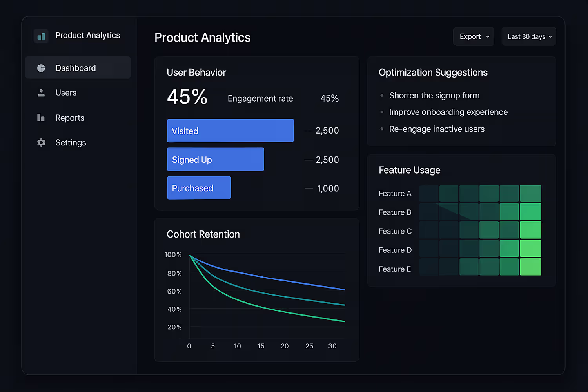Click the Re-engage inactive users suggestion
The height and width of the screenshot is (392, 588).
(x=437, y=129)
